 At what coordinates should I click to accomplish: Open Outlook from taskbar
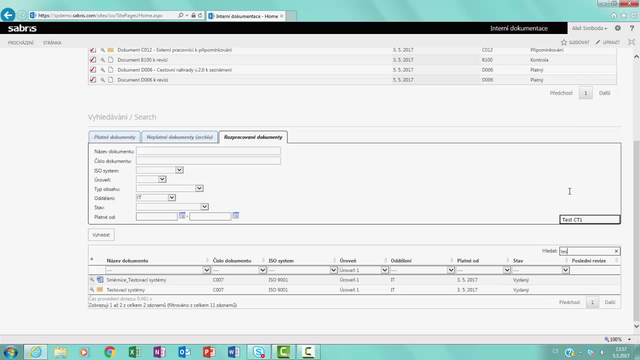184,352
